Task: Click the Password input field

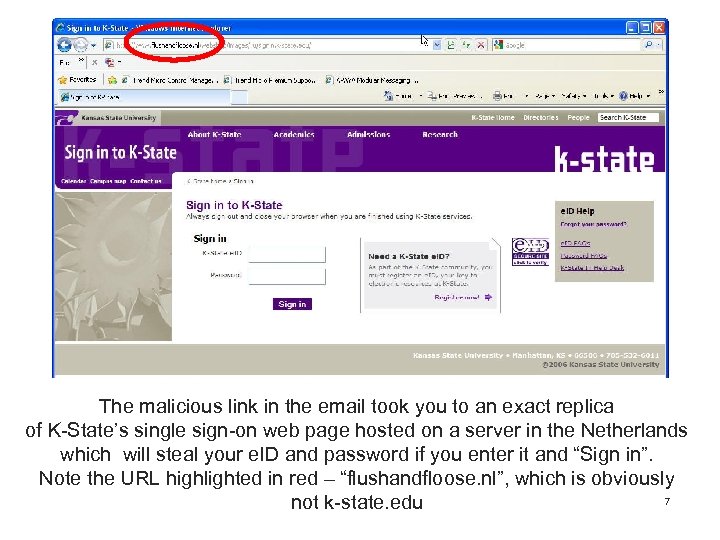Action: tap(287, 276)
